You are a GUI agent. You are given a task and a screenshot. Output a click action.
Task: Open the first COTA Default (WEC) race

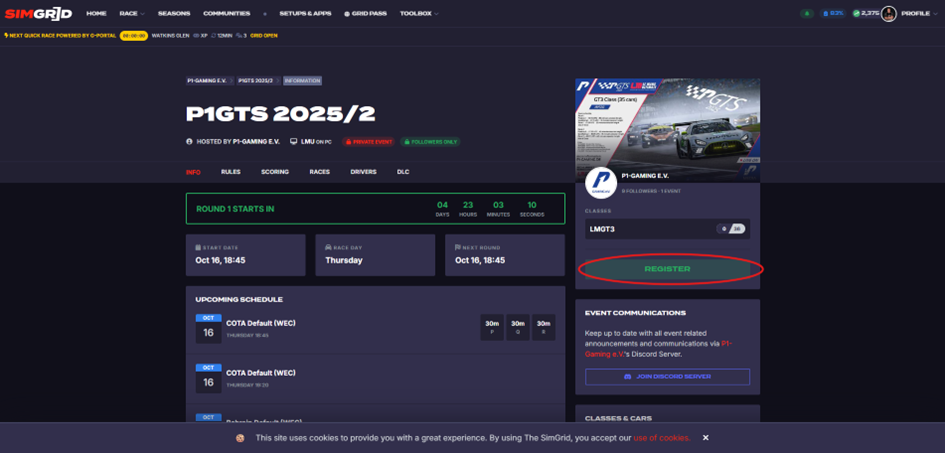click(x=260, y=323)
